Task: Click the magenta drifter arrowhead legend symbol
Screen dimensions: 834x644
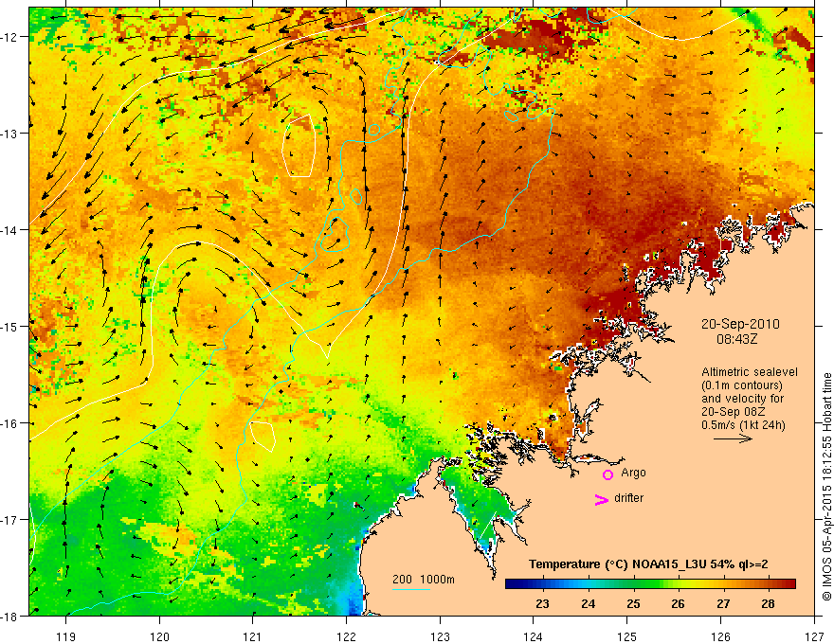Action: coord(601,499)
